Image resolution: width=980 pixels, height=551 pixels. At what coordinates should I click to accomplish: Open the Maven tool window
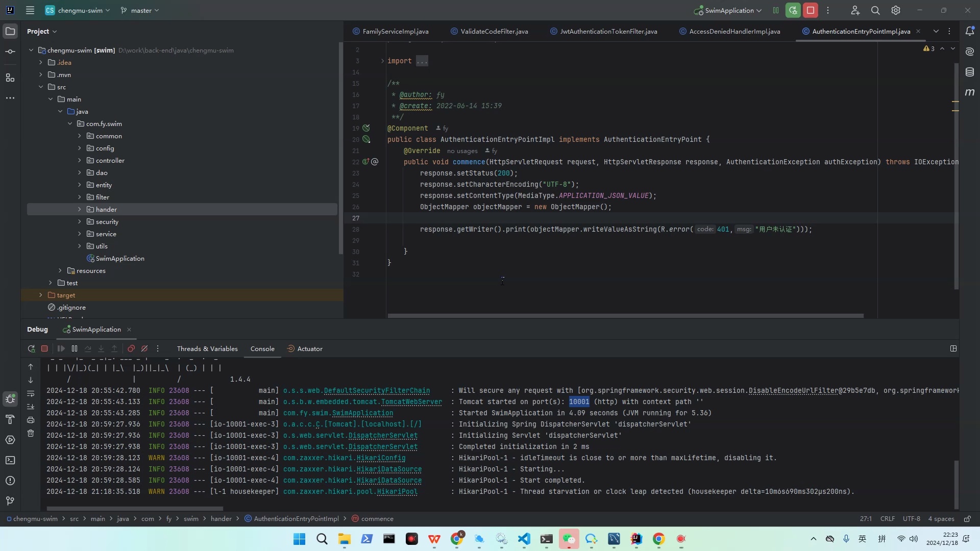970,92
